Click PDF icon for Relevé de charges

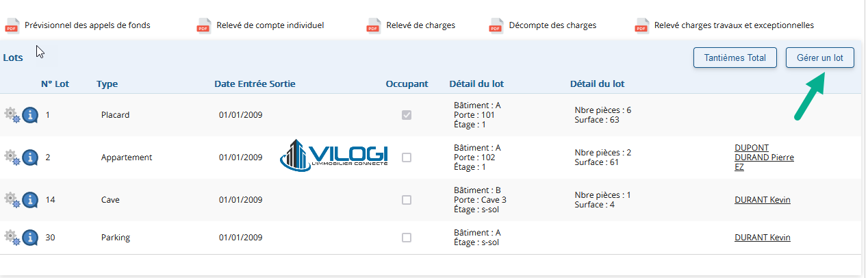tap(373, 26)
